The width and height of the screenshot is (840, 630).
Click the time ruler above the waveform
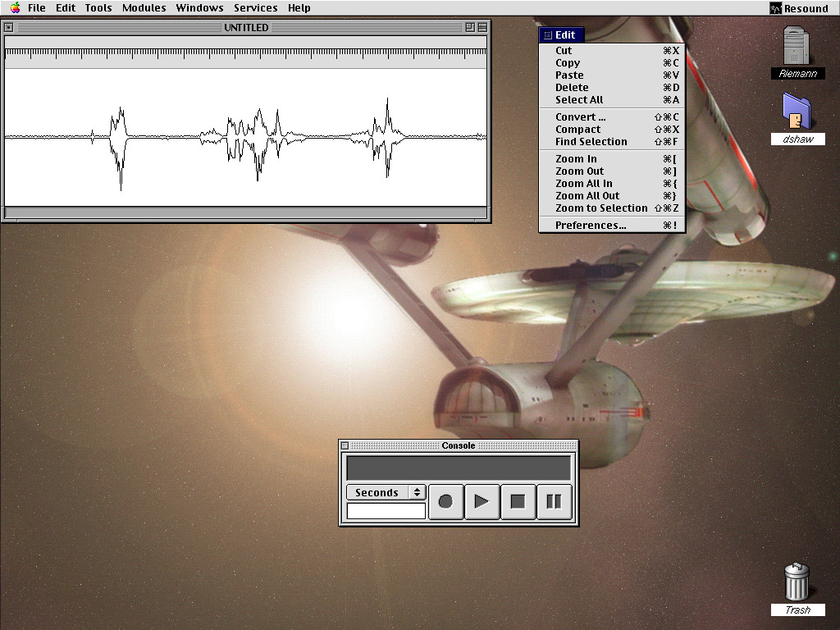(246, 53)
